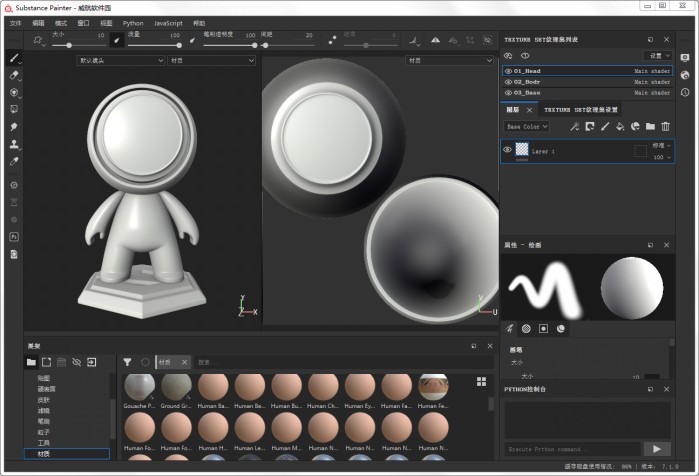This screenshot has width=699, height=476.
Task: Open the brush presets icon in toolbar
Action: (38, 40)
